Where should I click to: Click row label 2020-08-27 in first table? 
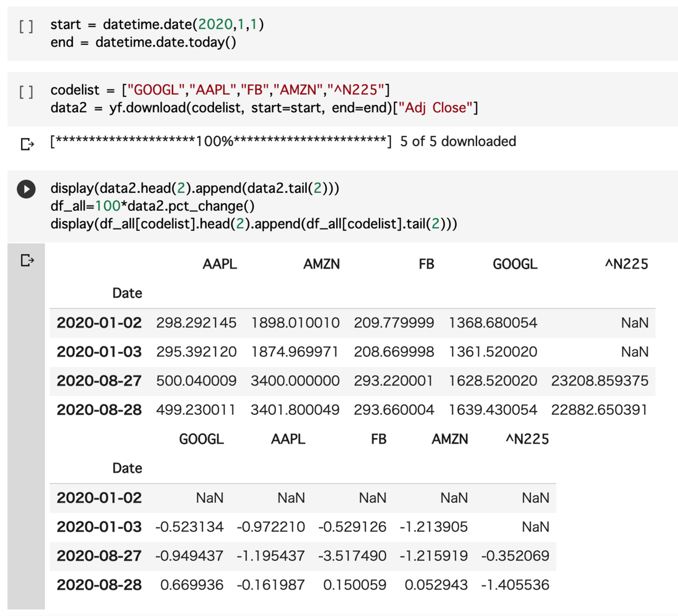coord(99,381)
